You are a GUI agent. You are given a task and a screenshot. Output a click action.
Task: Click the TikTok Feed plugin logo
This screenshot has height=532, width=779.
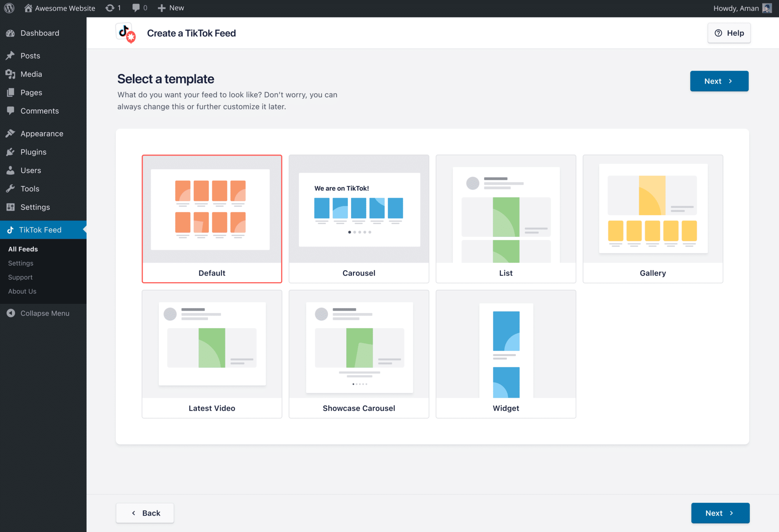click(126, 33)
